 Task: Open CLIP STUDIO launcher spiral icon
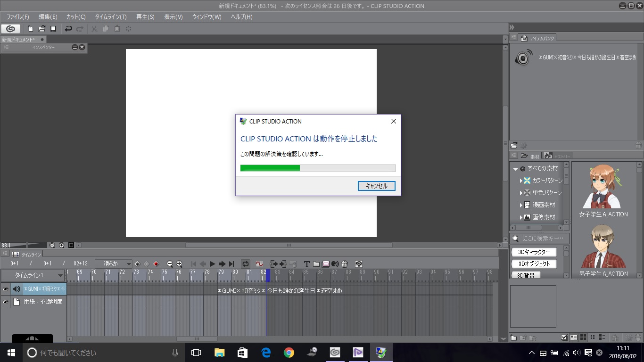(11, 29)
